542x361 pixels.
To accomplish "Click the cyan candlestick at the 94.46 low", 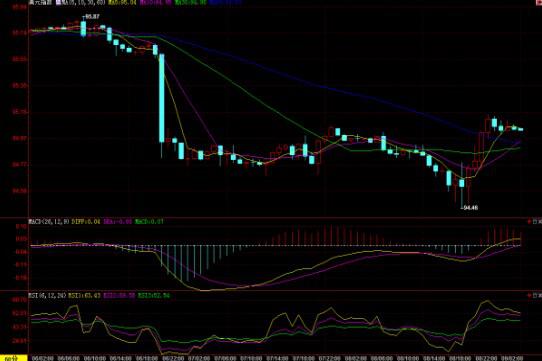I will point(462,183).
